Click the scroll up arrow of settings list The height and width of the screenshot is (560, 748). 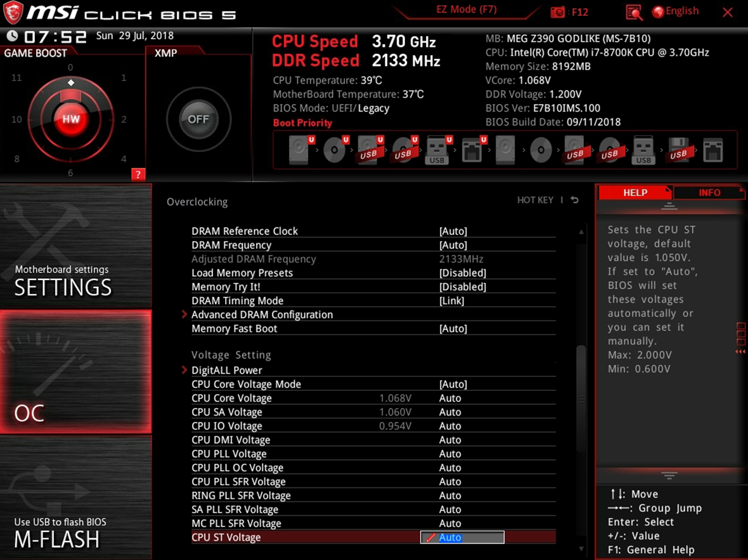581,232
